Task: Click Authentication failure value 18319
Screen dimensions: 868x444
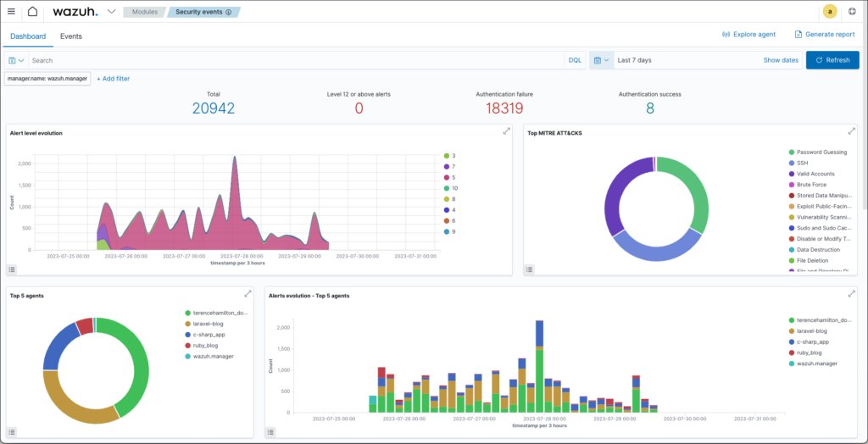Action: coord(504,108)
